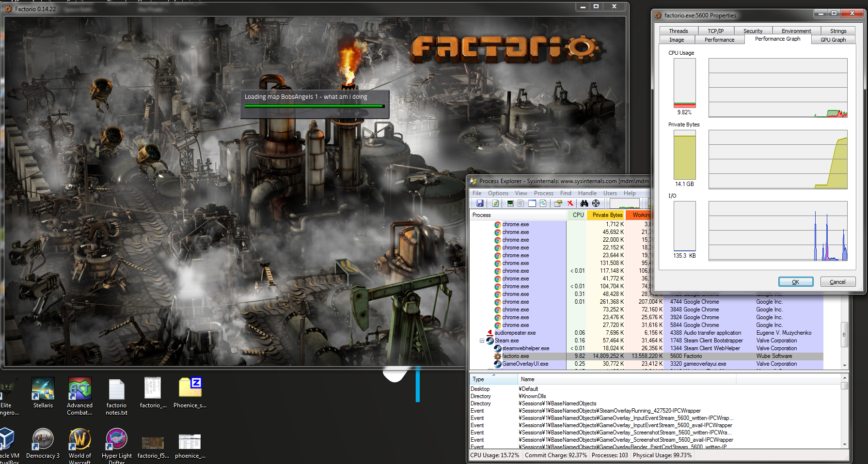This screenshot has width=868, height=464.
Task: Switch to Environment tab in Properties dialog
Action: coord(796,31)
